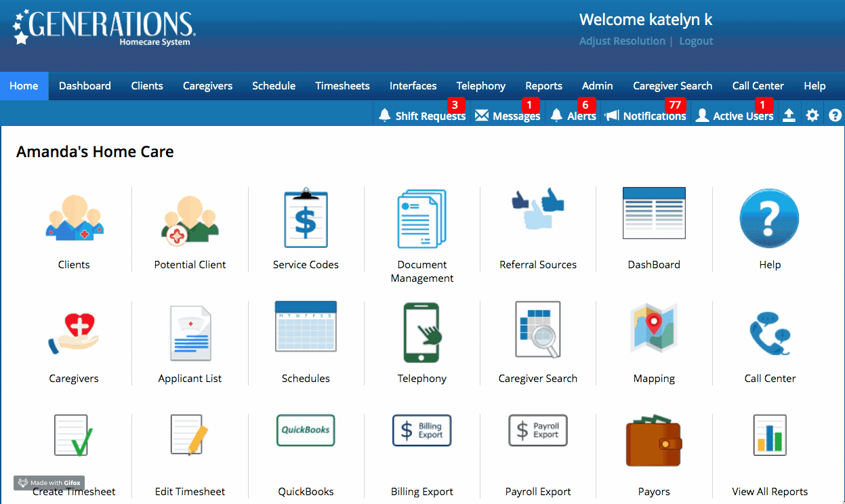The image size is (845, 504).
Task: Open the Caregivers heart icon
Action: click(x=74, y=333)
